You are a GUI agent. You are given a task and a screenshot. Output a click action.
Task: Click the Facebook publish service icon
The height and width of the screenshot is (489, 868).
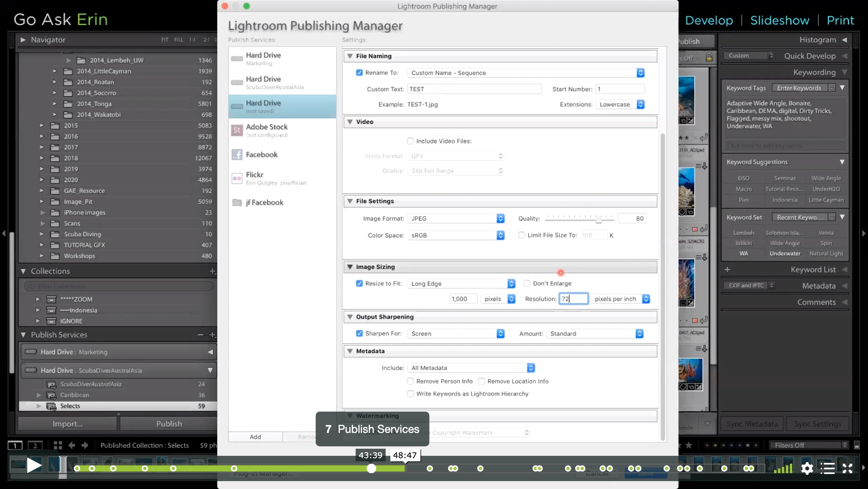coord(237,154)
